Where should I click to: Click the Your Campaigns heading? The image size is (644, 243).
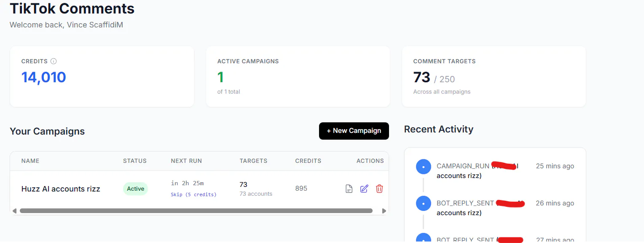pos(47,131)
